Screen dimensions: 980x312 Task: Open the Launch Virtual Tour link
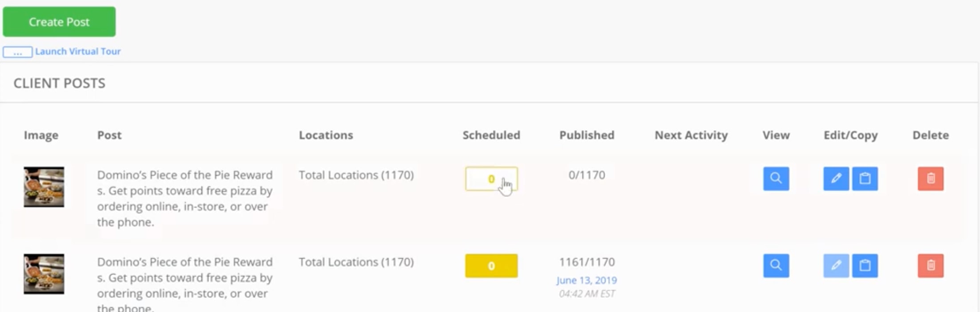point(78,52)
